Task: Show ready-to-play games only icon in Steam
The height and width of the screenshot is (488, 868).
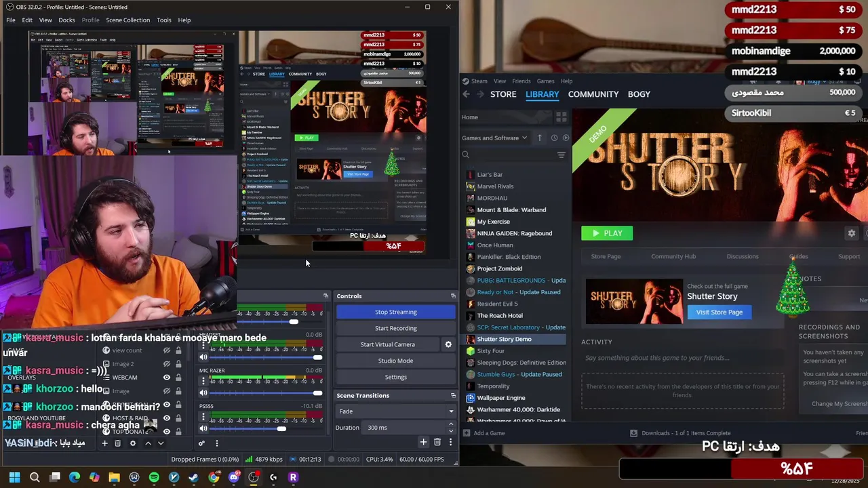Action: pyautogui.click(x=566, y=138)
